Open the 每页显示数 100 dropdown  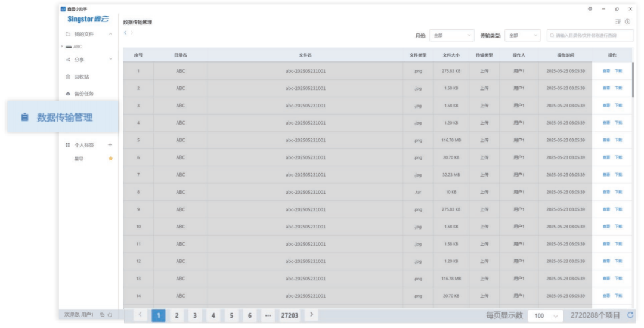click(546, 315)
